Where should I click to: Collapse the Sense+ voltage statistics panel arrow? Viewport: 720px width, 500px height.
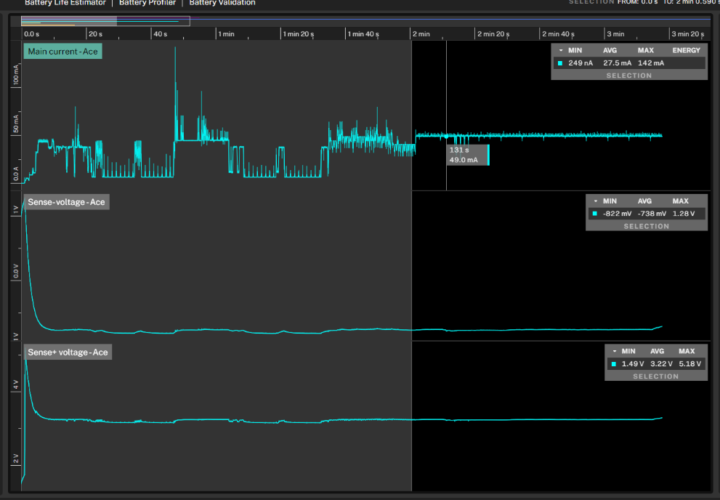tap(613, 351)
